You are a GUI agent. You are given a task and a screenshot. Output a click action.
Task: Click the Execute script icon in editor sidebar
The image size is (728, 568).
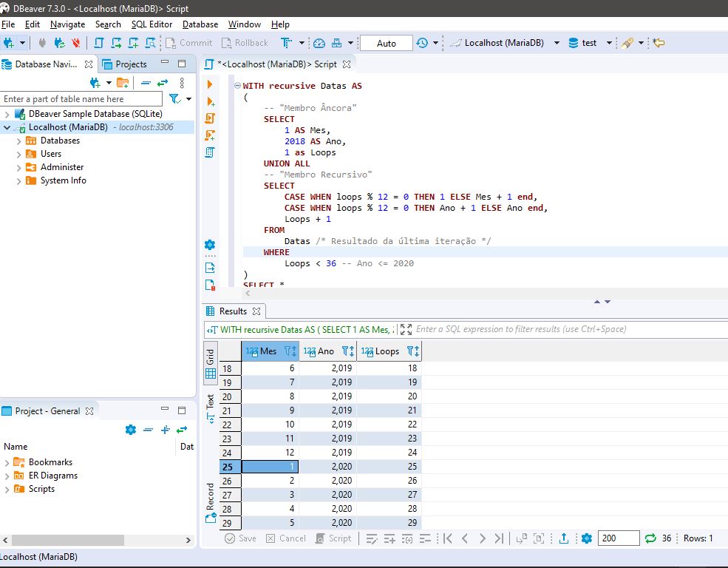coord(210,118)
